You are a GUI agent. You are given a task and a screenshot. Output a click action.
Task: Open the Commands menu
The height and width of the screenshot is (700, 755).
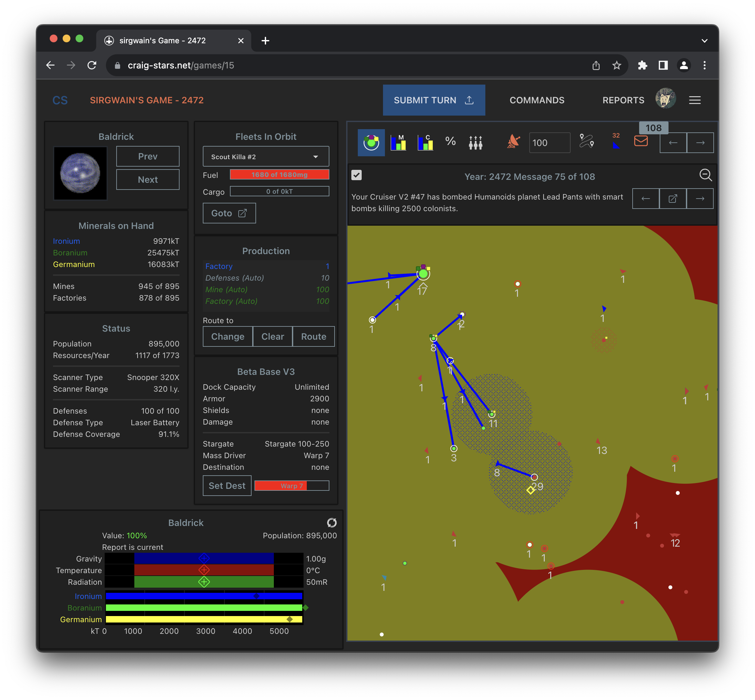point(536,100)
